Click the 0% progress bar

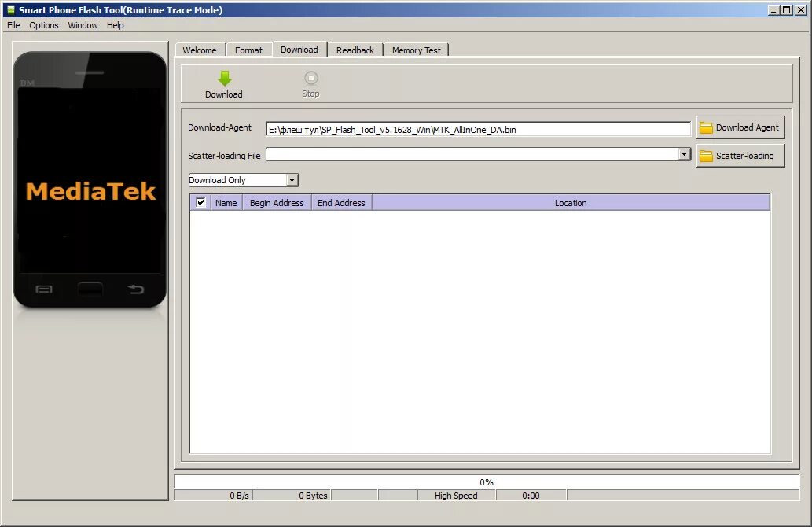tap(487, 482)
